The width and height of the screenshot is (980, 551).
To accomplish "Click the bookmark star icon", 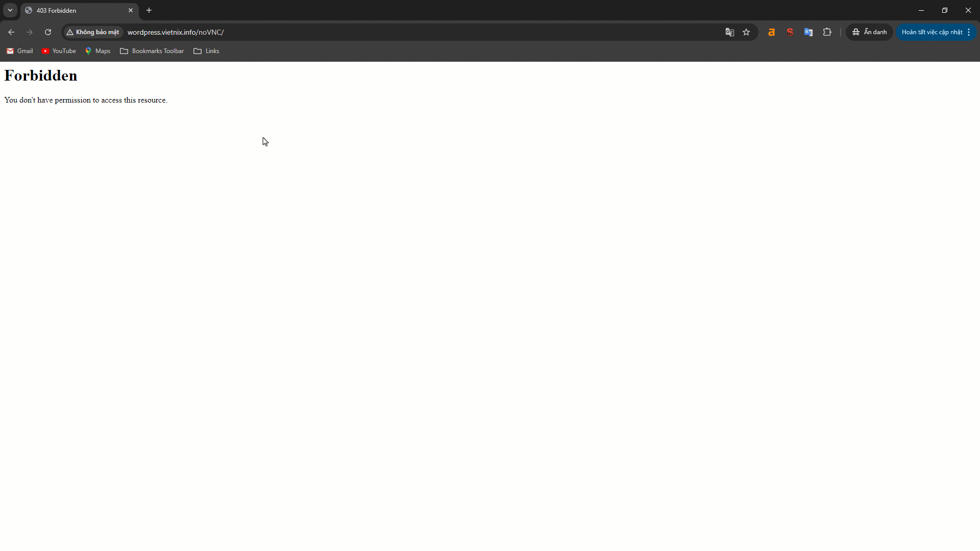I will point(746,32).
